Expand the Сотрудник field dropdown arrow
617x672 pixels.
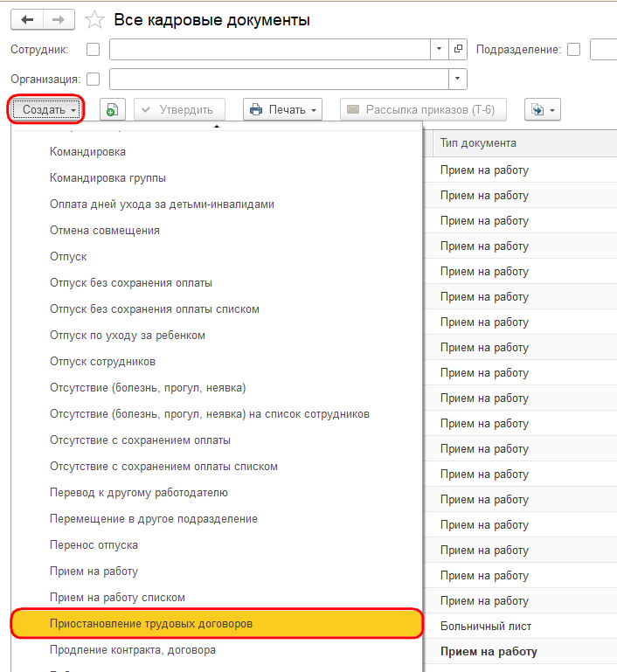[440, 49]
